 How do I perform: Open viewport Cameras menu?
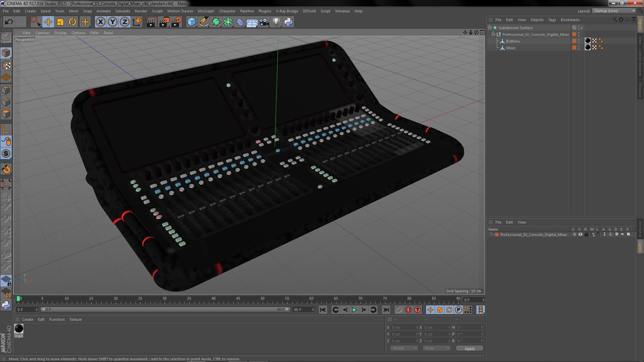click(x=42, y=33)
